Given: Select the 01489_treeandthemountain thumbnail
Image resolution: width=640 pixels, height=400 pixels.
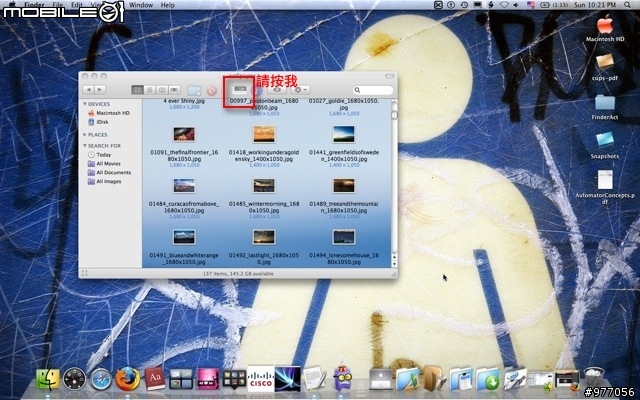Looking at the screenshot, I should tap(344, 186).
